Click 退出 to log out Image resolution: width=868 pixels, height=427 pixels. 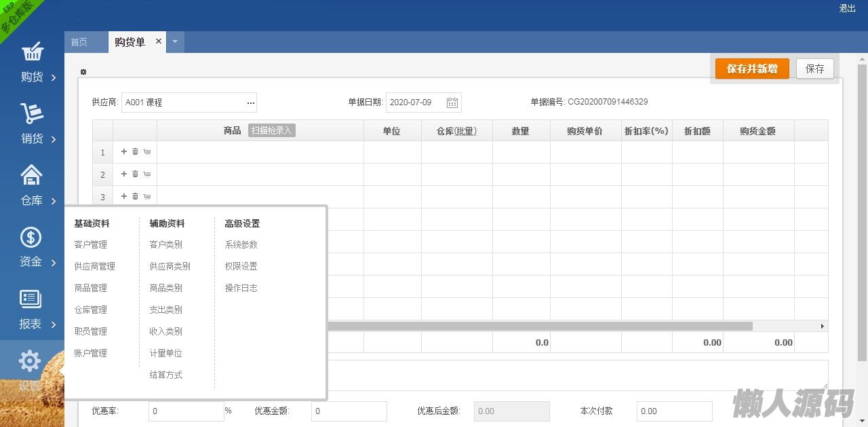click(847, 8)
